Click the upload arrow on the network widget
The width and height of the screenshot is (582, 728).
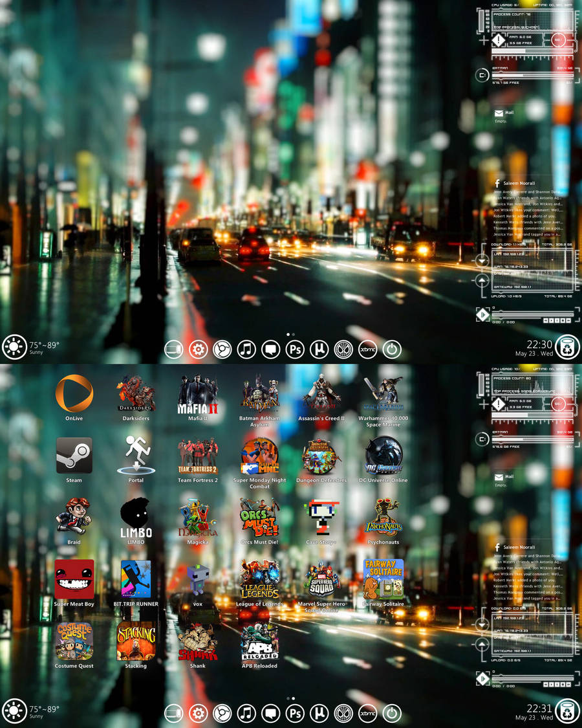tap(482, 280)
